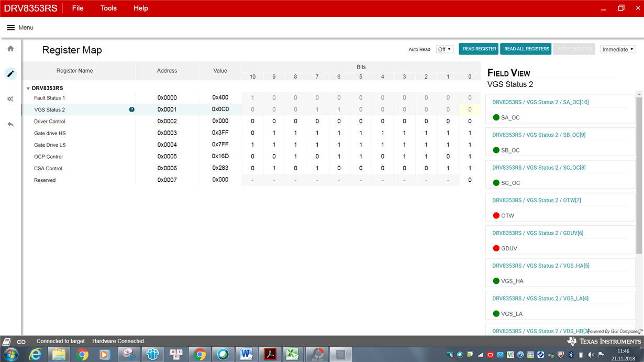
Task: Collapse the DRV8353RS register tree
Action: [28, 89]
